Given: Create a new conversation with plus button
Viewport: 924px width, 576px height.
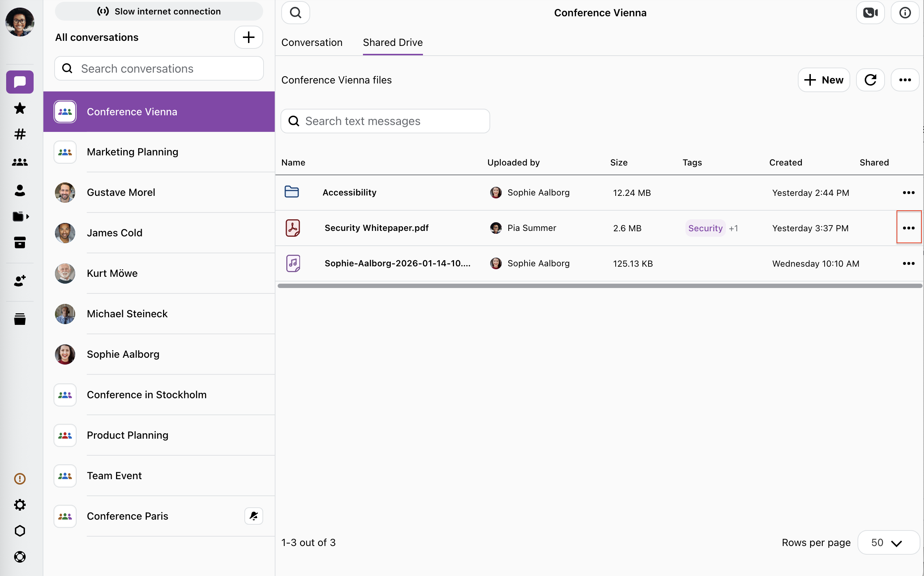Looking at the screenshot, I should [248, 37].
